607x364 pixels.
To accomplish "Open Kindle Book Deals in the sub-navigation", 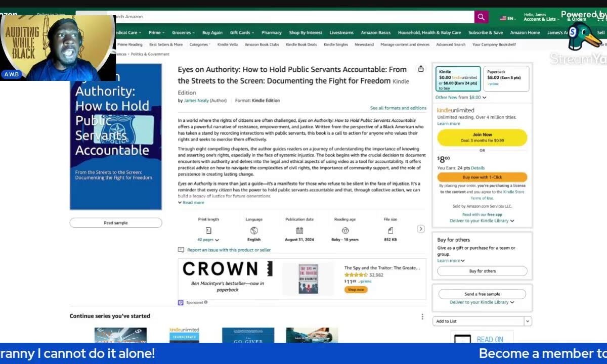I will (301, 44).
